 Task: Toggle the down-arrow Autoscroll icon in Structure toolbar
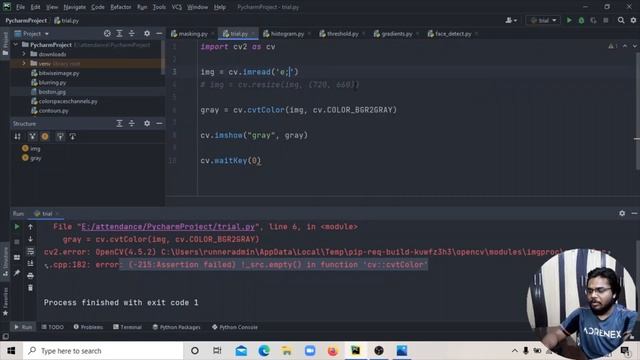click(x=73, y=136)
